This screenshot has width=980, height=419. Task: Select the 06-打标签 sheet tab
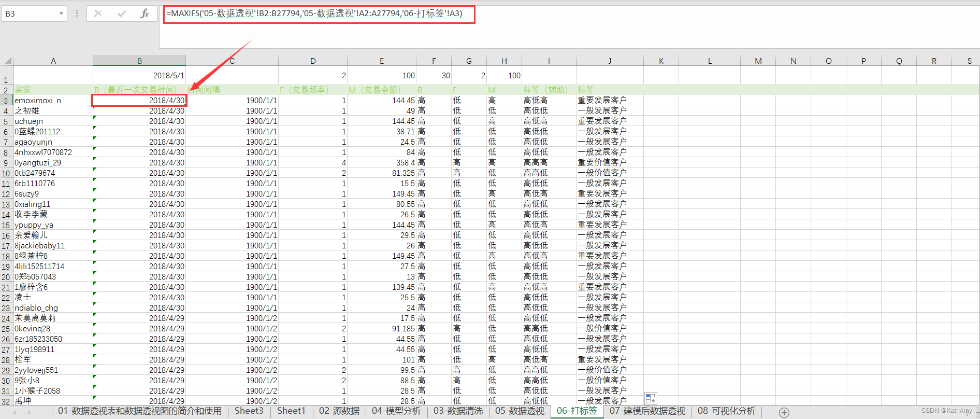click(577, 411)
